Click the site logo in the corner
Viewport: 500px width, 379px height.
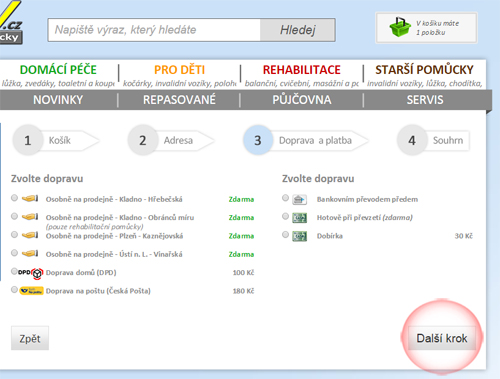point(11,22)
